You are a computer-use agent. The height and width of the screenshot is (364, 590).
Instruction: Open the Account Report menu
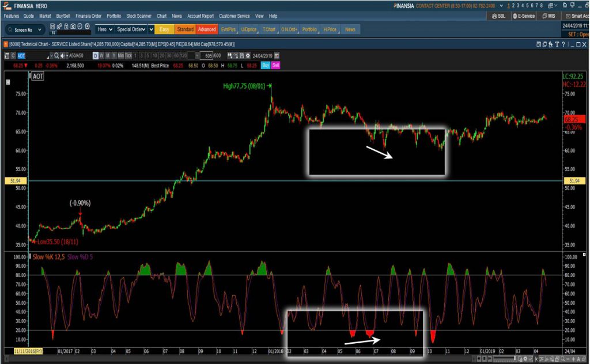(x=201, y=16)
